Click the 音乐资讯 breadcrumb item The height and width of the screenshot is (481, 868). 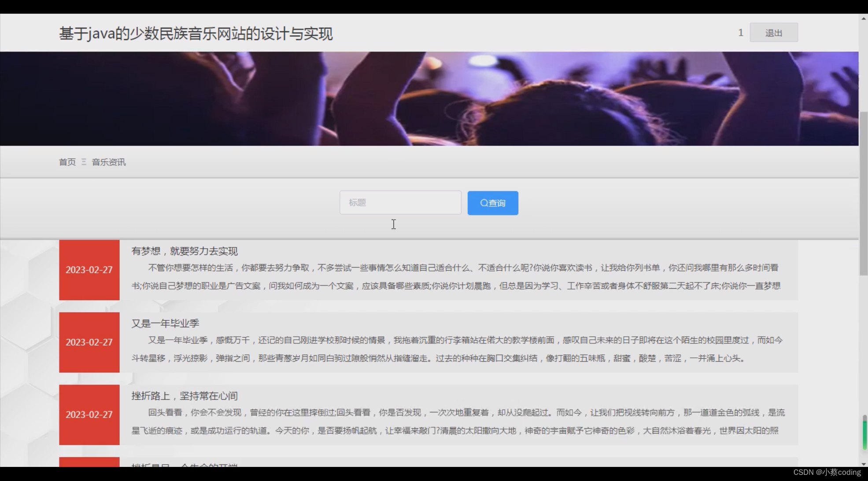coord(109,162)
